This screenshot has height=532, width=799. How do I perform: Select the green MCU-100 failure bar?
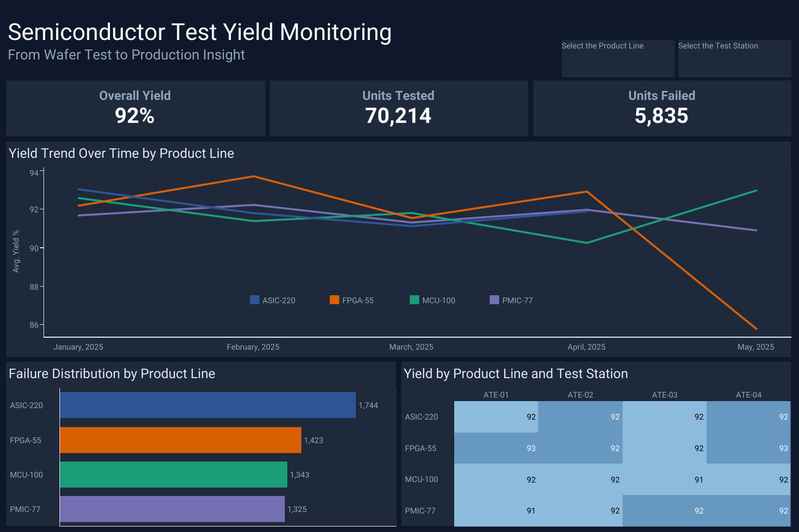pyautogui.click(x=173, y=475)
